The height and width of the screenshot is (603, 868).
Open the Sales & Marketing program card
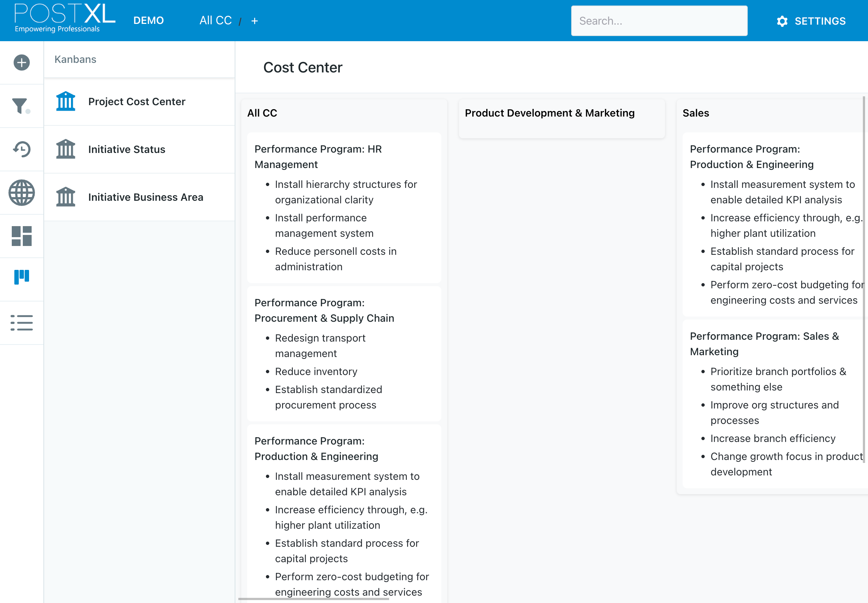tap(775, 404)
